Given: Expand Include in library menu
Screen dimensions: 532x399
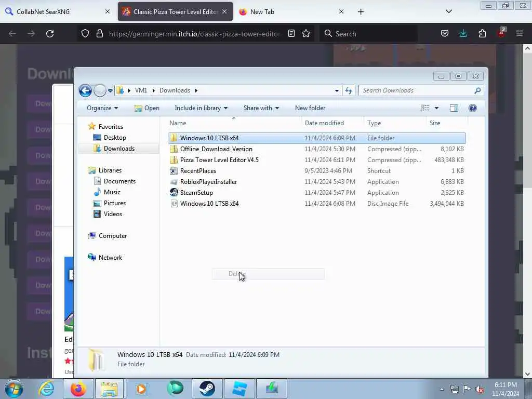Looking at the screenshot, I should pyautogui.click(x=201, y=108).
